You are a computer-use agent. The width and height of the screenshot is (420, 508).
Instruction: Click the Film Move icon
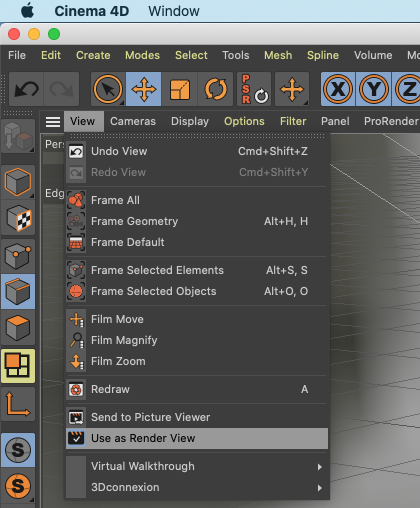[x=76, y=319]
